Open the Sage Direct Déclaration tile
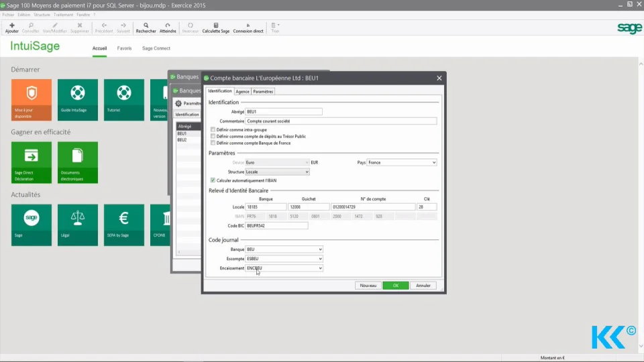644x362 pixels. 32,162
